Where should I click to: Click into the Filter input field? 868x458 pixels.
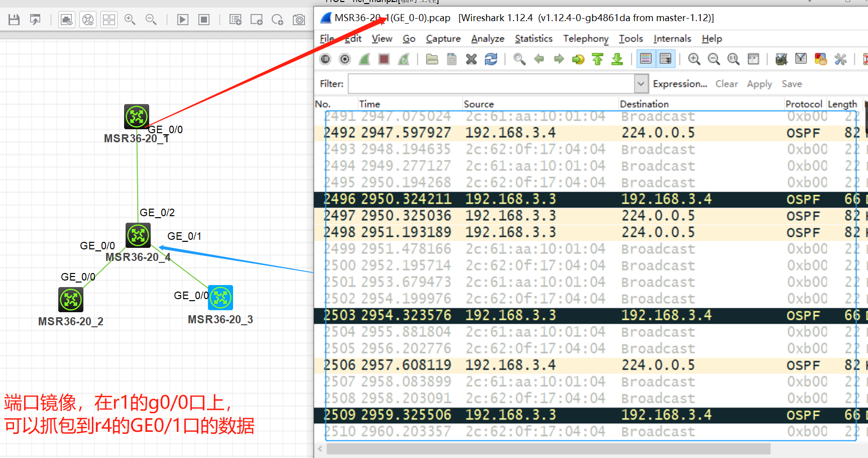pyautogui.click(x=492, y=84)
